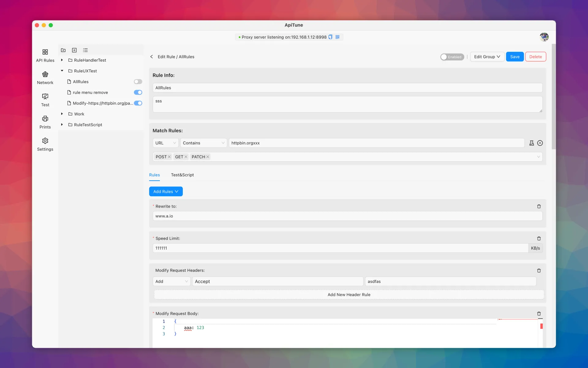The image size is (588, 368).
Task: Click the Save button
Action: [514, 57]
